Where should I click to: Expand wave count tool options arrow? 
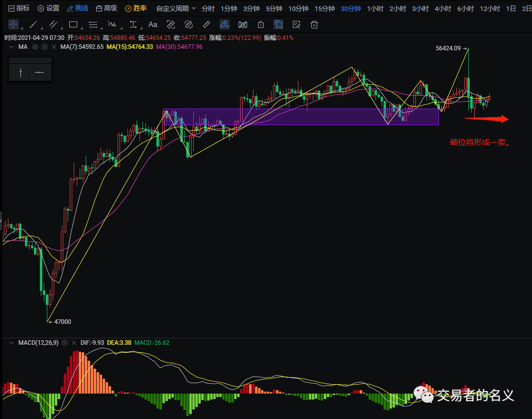point(121,28)
